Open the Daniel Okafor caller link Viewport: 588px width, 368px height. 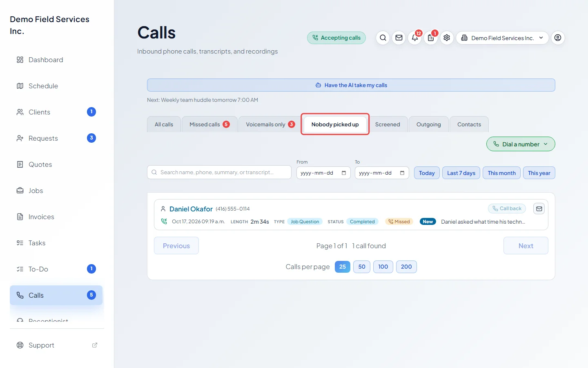tap(191, 209)
